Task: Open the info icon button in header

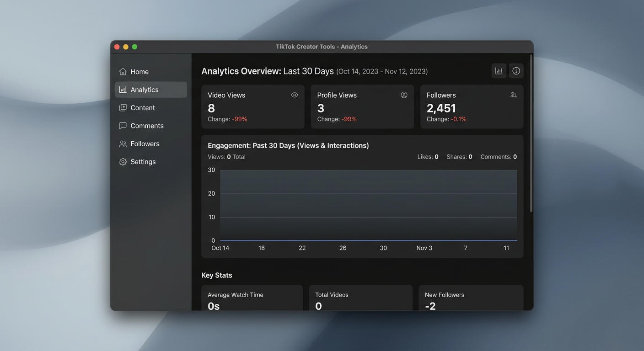Action: pos(516,71)
